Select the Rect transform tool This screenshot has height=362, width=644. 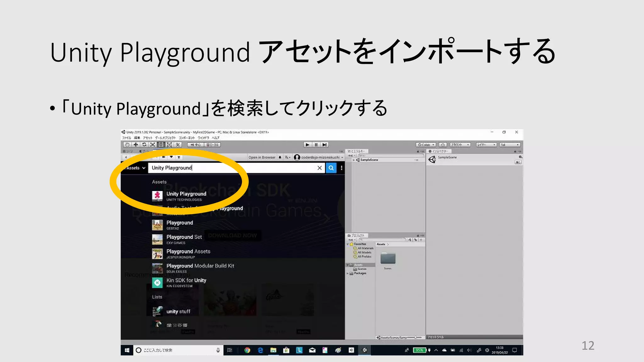coord(161,145)
